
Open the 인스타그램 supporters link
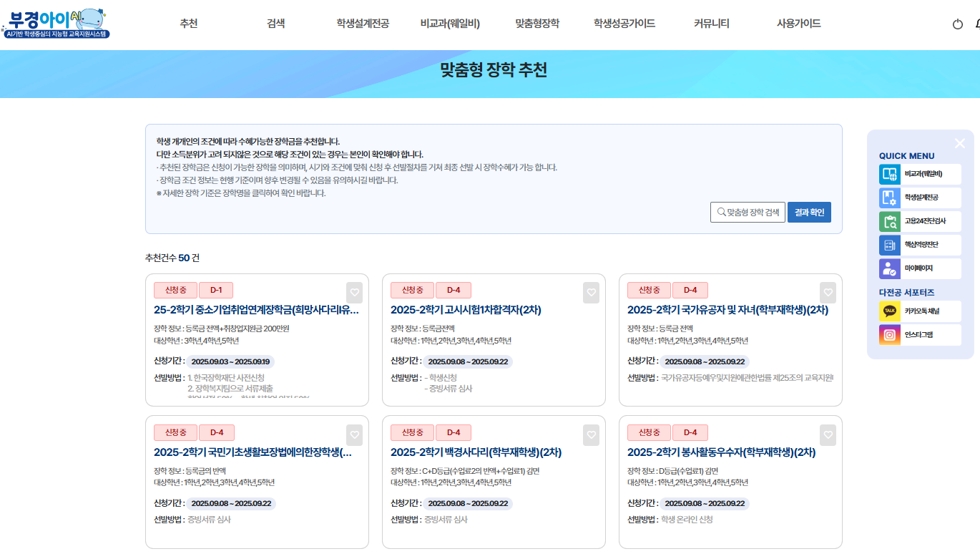(920, 335)
